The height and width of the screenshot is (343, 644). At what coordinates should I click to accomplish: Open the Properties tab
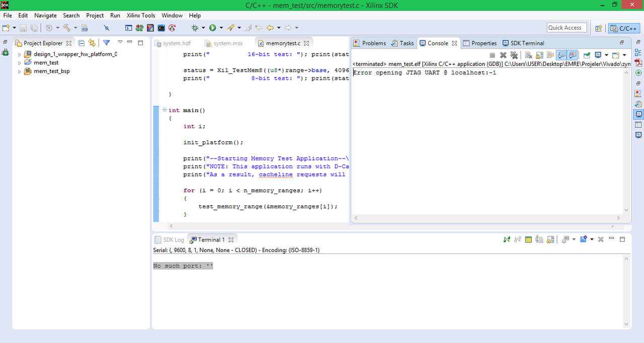479,43
